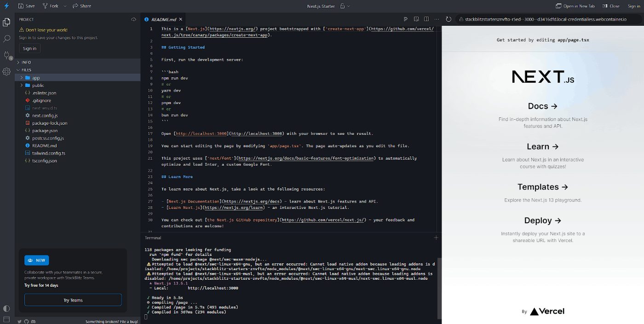Open StackBlitz GitHub link icon
The height and width of the screenshot is (324, 644).
click(26, 321)
